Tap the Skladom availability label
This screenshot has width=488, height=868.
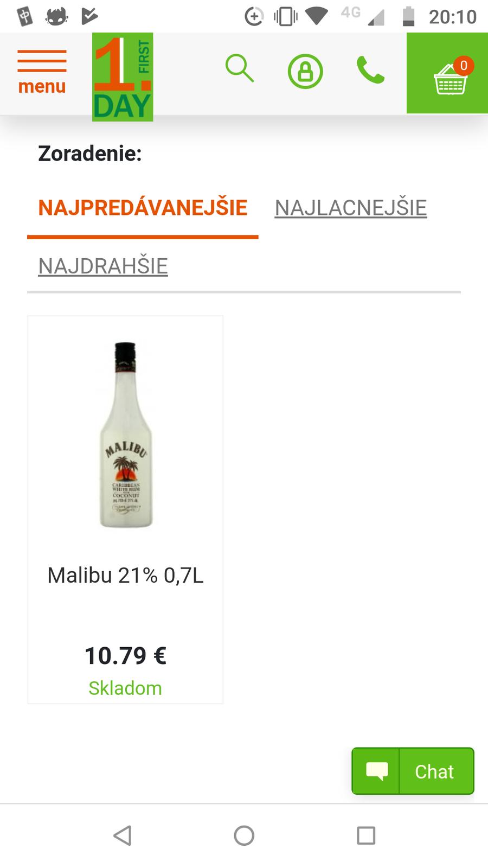[125, 688]
